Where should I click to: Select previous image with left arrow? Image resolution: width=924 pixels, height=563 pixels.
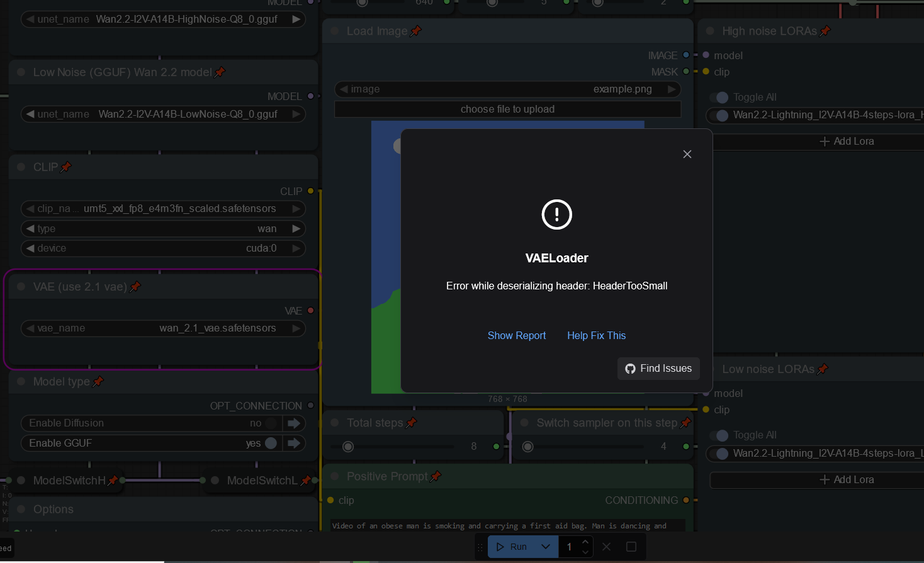[x=344, y=89]
